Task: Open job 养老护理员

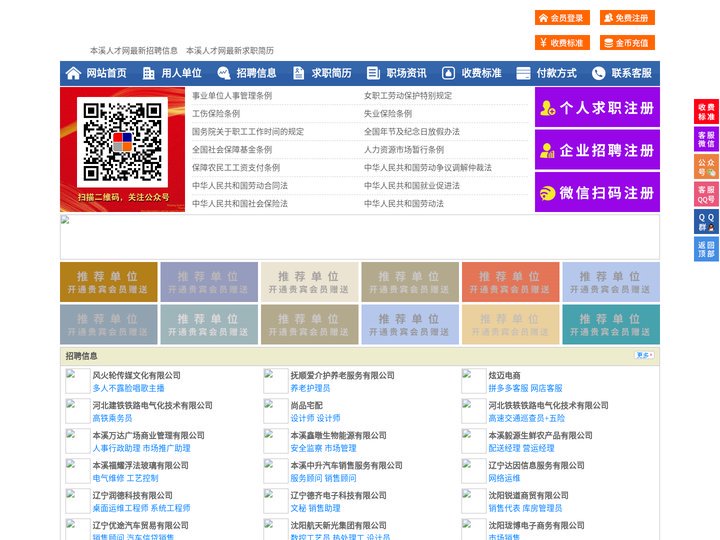Action: [310, 388]
